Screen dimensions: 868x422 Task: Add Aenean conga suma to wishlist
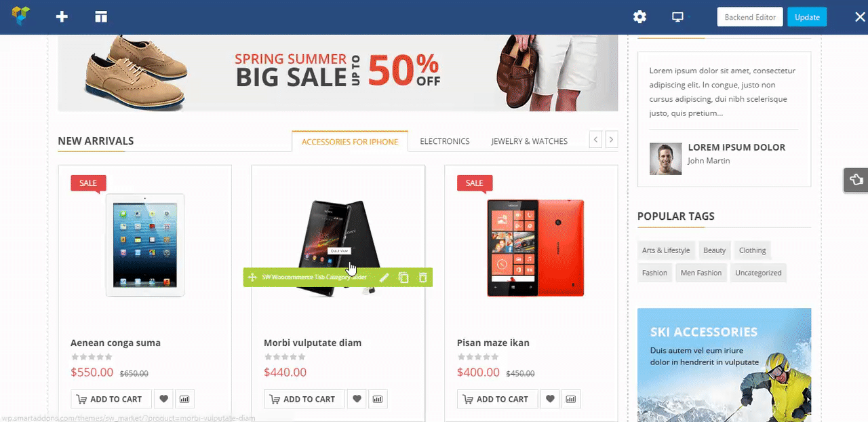pyautogui.click(x=164, y=399)
